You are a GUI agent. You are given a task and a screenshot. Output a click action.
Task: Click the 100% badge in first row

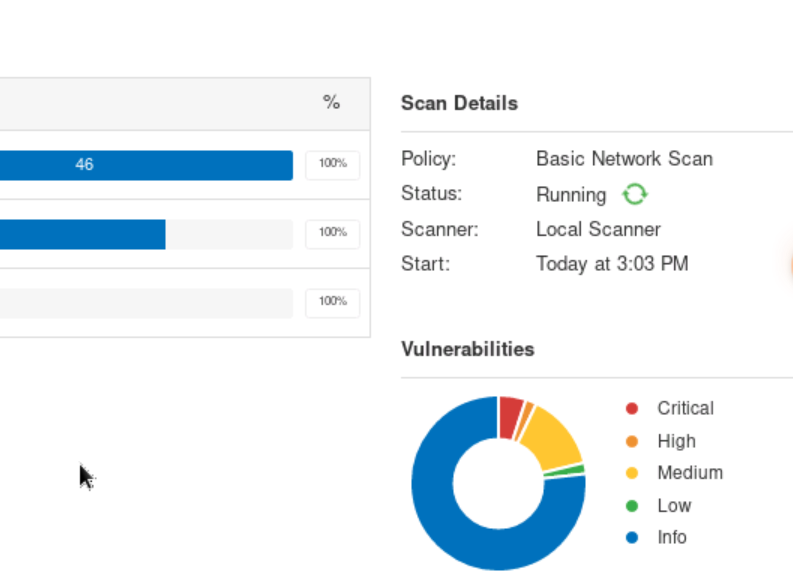click(332, 165)
